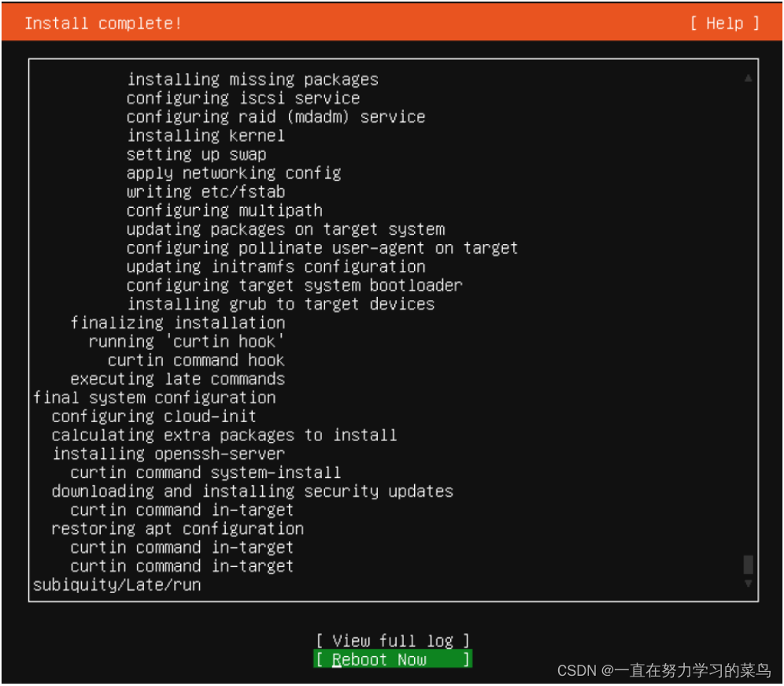Screen dimensions: 784x686
Task: Select the Reboot Now button
Action: (x=393, y=659)
